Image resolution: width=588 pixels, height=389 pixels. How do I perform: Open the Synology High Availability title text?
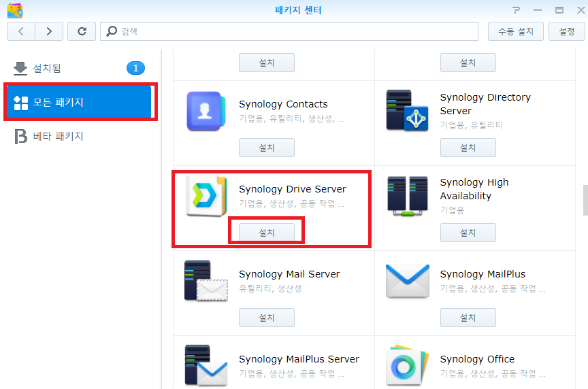point(474,189)
